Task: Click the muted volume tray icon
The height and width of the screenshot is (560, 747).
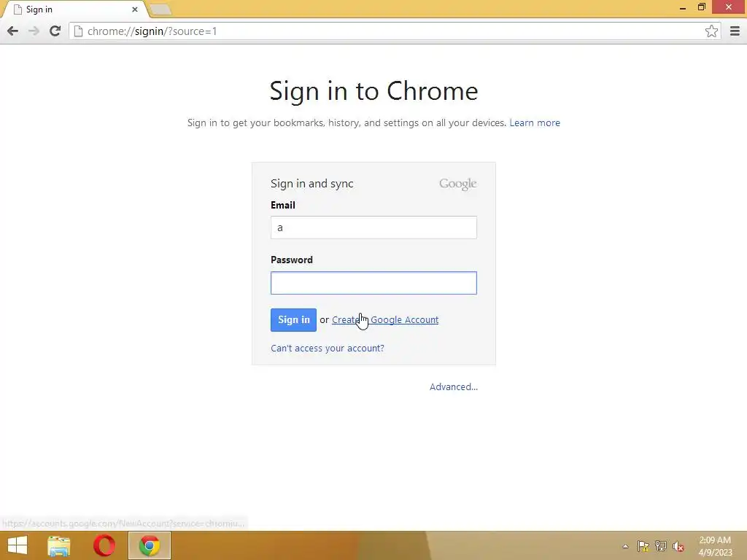Action: click(678, 546)
